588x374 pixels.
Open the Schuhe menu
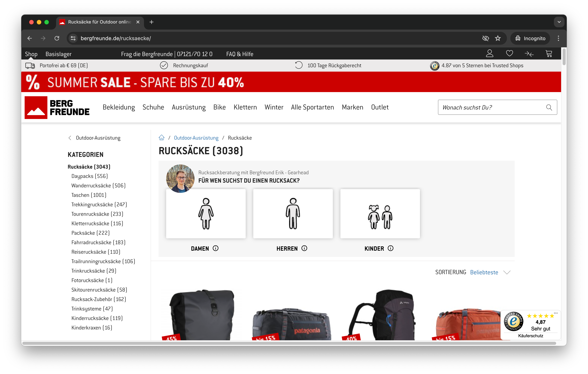(153, 107)
